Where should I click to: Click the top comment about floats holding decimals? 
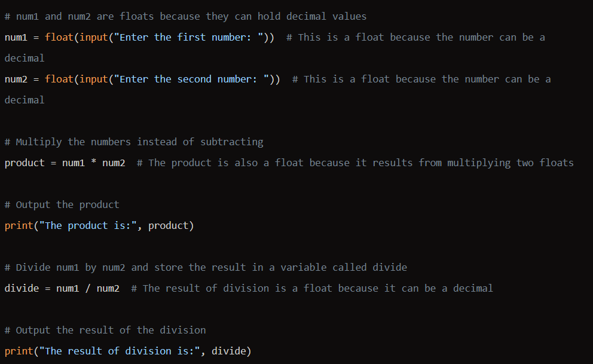[185, 17]
